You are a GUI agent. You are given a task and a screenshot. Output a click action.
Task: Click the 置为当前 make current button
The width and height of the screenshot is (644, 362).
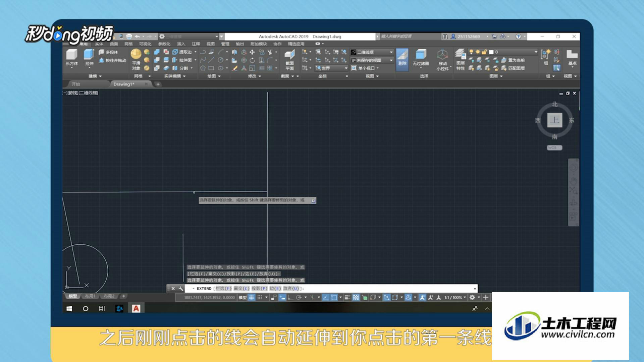[x=513, y=60]
